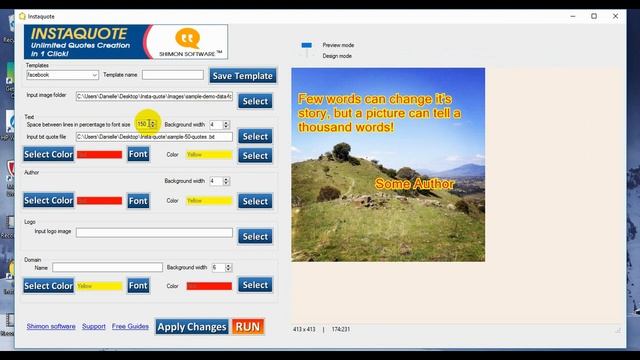Focus the Template name input field
The width and height of the screenshot is (640, 360).
[x=173, y=75]
